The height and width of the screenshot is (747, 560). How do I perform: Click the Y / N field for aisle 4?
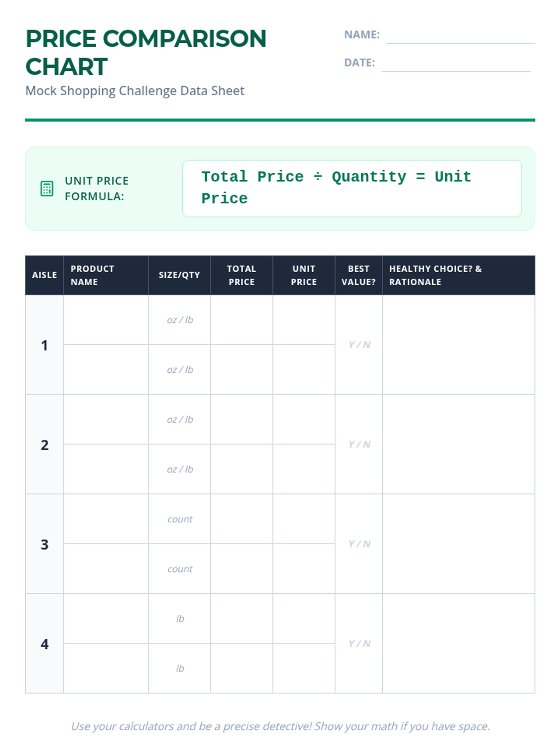[x=359, y=643]
